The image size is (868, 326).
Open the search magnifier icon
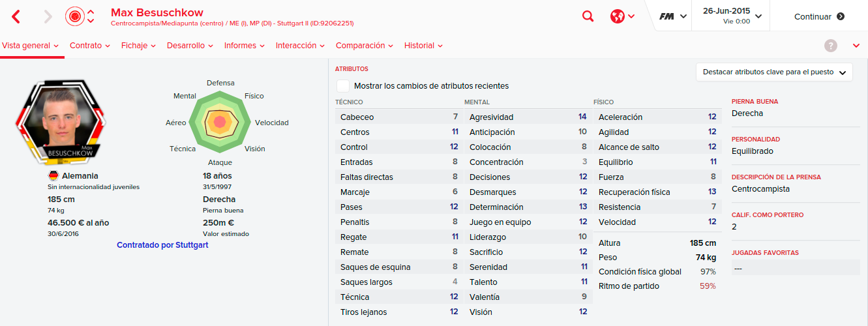588,16
